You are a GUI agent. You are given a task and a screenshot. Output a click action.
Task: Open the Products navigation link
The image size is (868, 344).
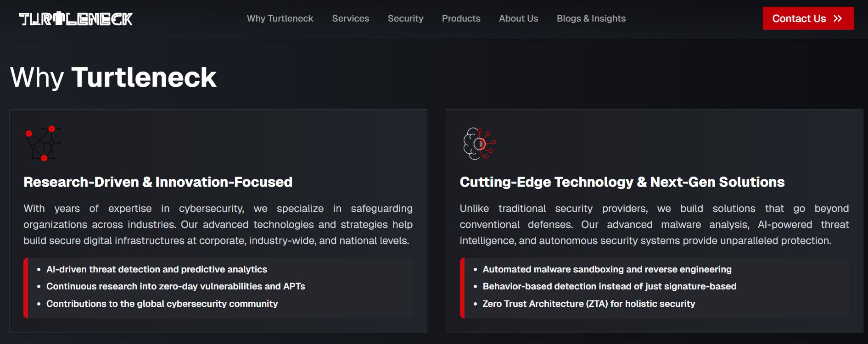pos(461,18)
